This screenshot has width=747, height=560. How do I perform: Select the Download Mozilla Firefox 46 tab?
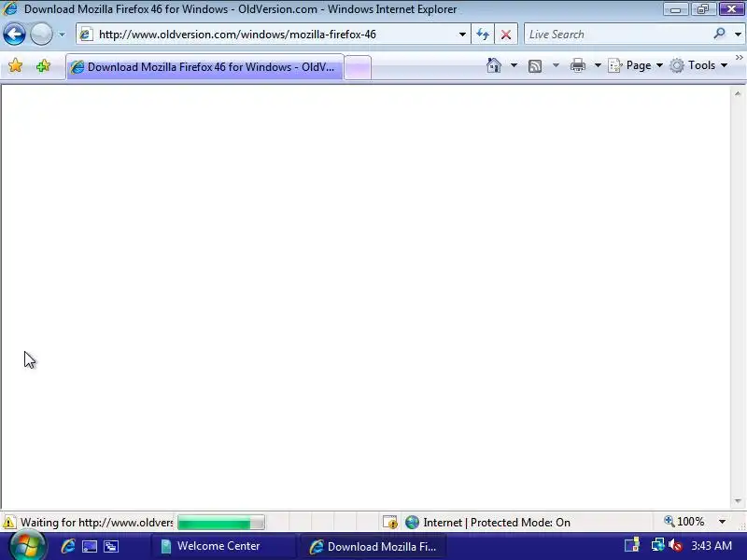tap(204, 67)
